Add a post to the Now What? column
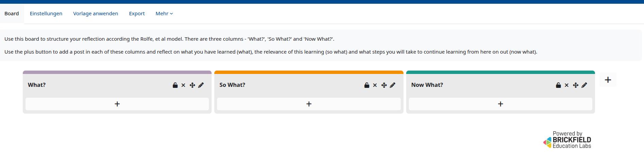Screen dimensions: 644x153 (500, 104)
